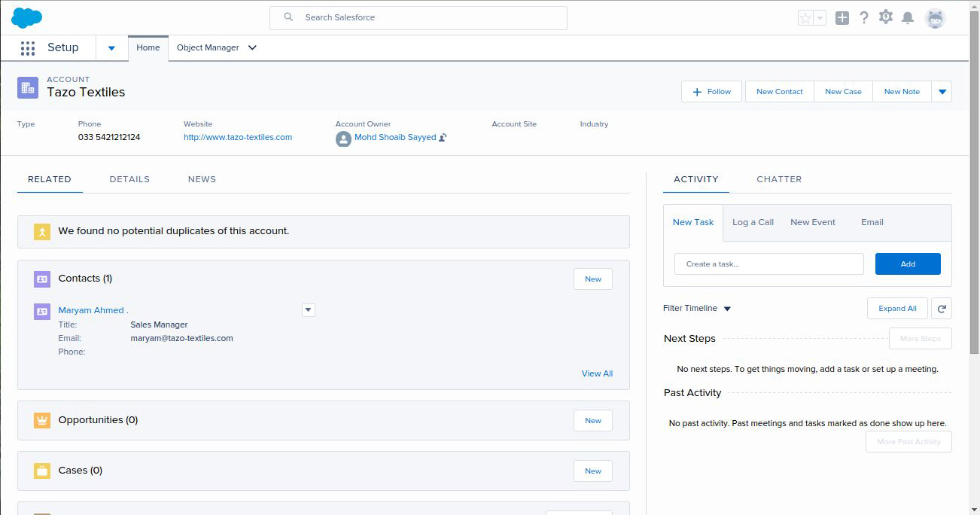
Task: Switch to the Chatter tab
Action: point(779,179)
